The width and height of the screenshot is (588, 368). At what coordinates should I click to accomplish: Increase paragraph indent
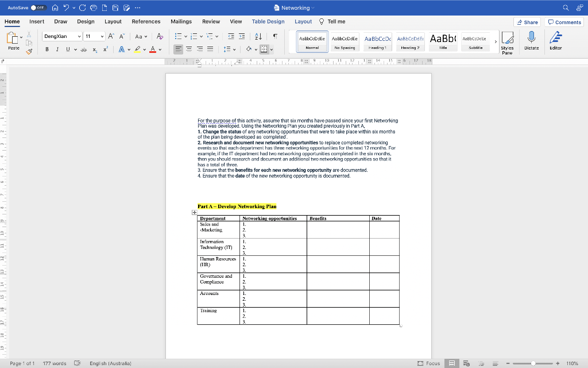(x=242, y=36)
